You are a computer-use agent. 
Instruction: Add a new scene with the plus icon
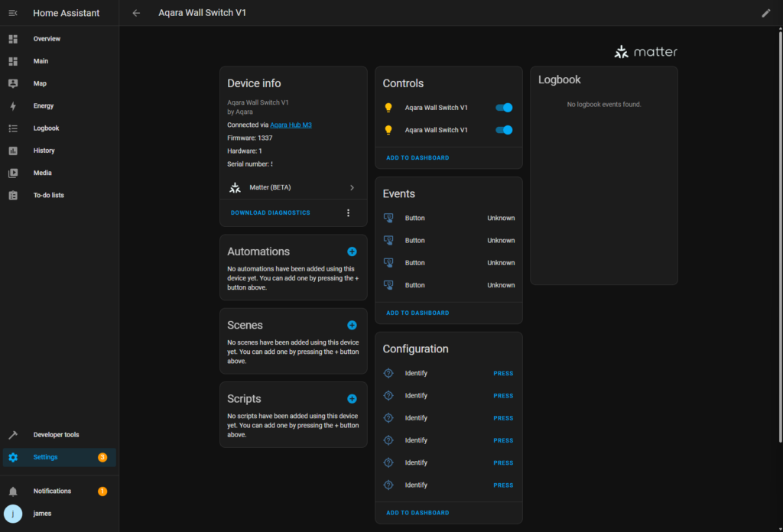click(x=352, y=325)
